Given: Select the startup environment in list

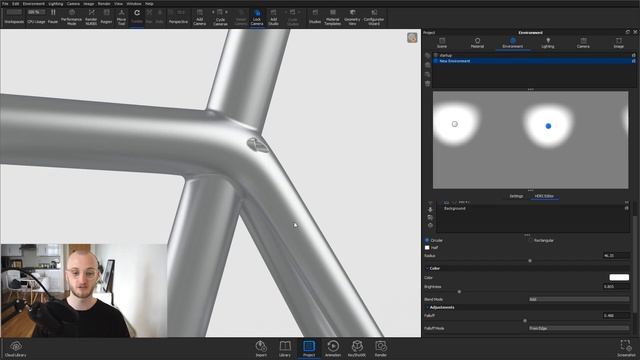Looking at the screenshot, I should [534, 55].
